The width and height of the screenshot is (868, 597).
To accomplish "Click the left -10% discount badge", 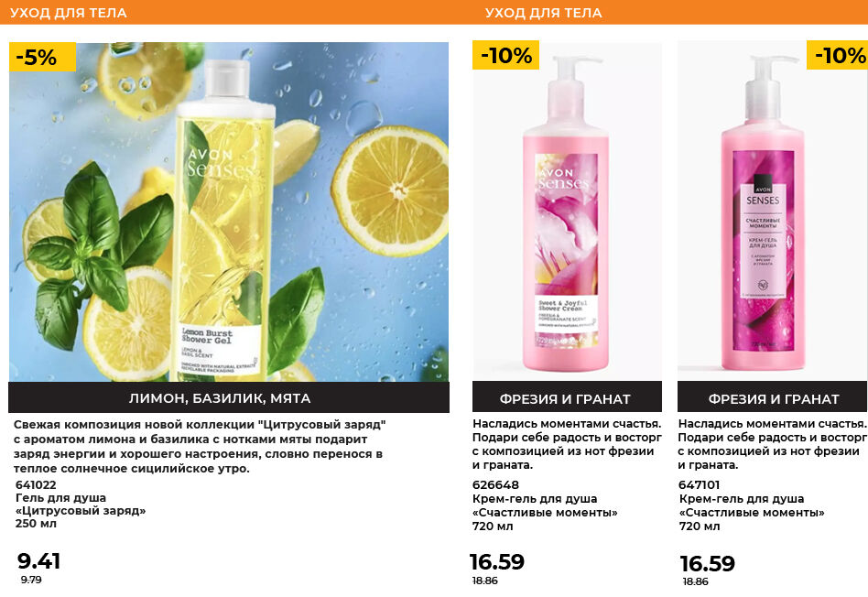I will [505, 55].
